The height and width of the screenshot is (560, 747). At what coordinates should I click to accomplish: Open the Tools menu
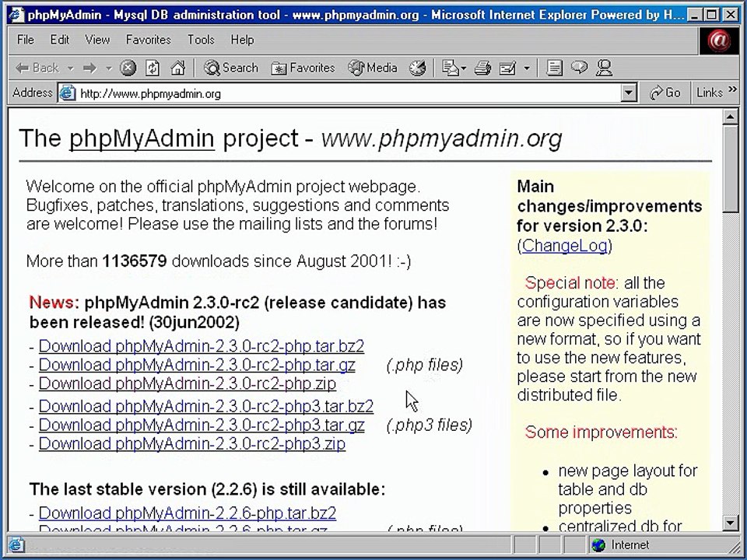coord(201,40)
